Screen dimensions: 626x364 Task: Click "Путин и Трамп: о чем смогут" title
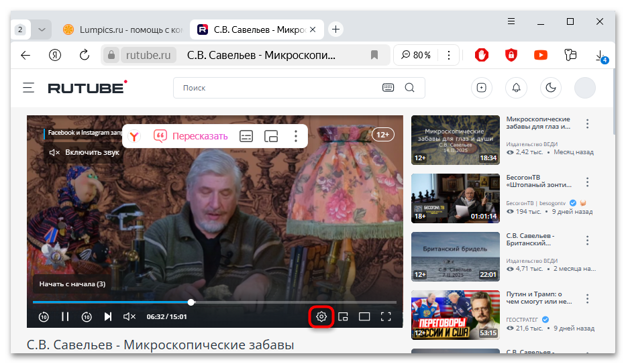539,298
